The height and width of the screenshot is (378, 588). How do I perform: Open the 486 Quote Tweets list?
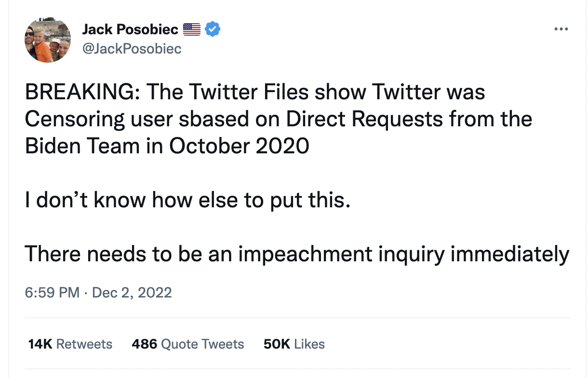pos(187,344)
